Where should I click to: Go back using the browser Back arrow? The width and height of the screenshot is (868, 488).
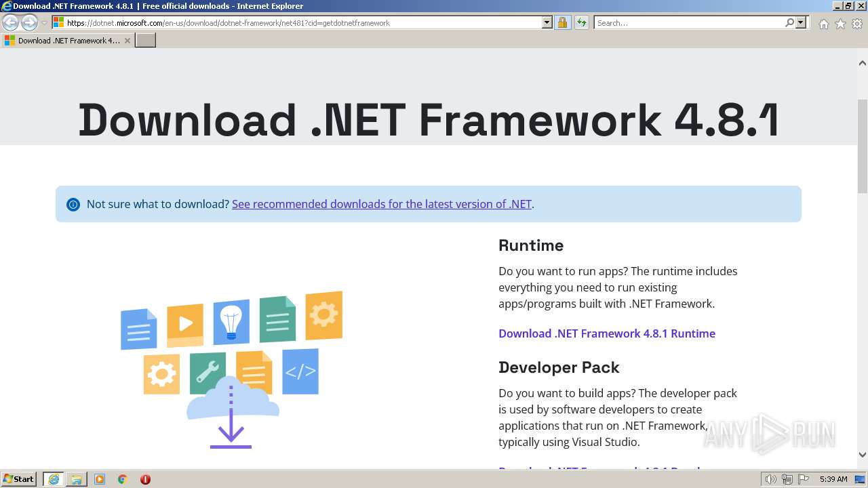[x=11, y=23]
